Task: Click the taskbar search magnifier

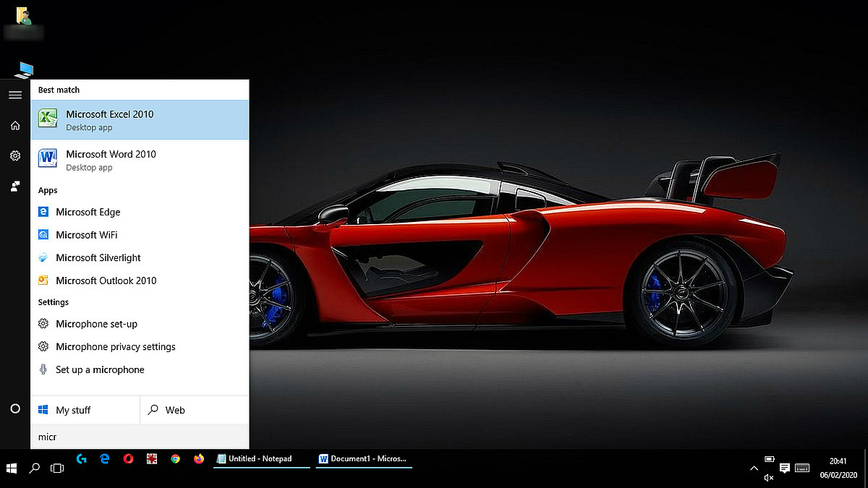Action: [x=34, y=468]
